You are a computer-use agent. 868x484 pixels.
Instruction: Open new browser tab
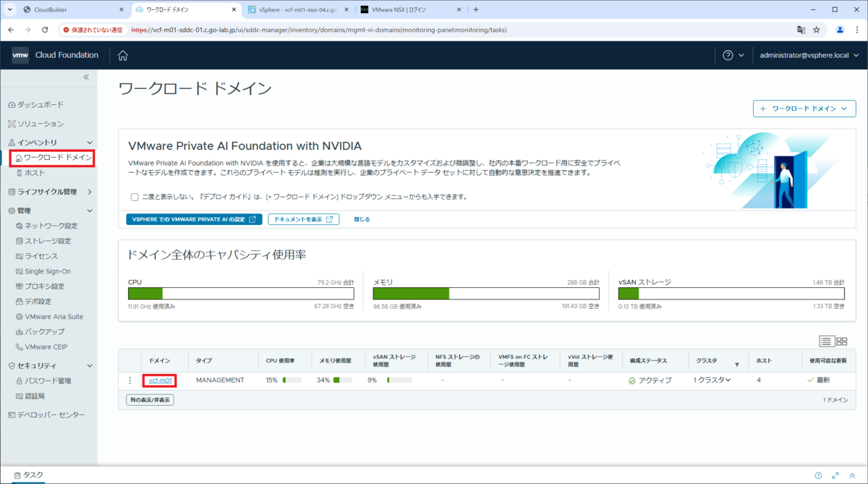(475, 9)
